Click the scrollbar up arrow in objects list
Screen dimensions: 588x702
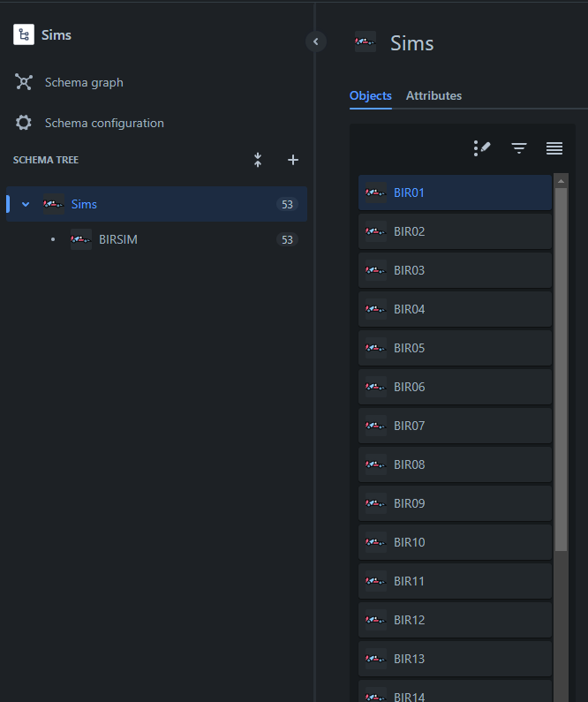coord(561,180)
